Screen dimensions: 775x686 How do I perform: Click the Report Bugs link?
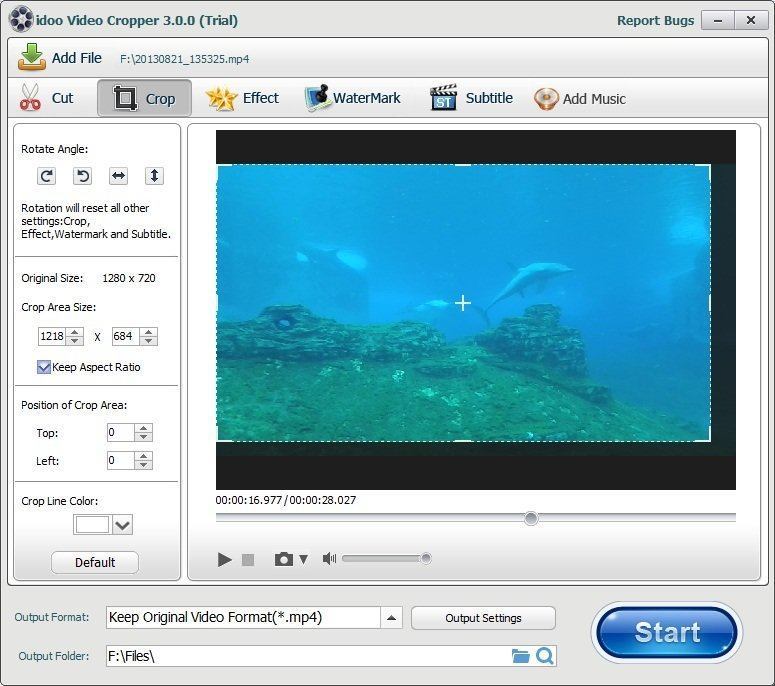pos(655,21)
